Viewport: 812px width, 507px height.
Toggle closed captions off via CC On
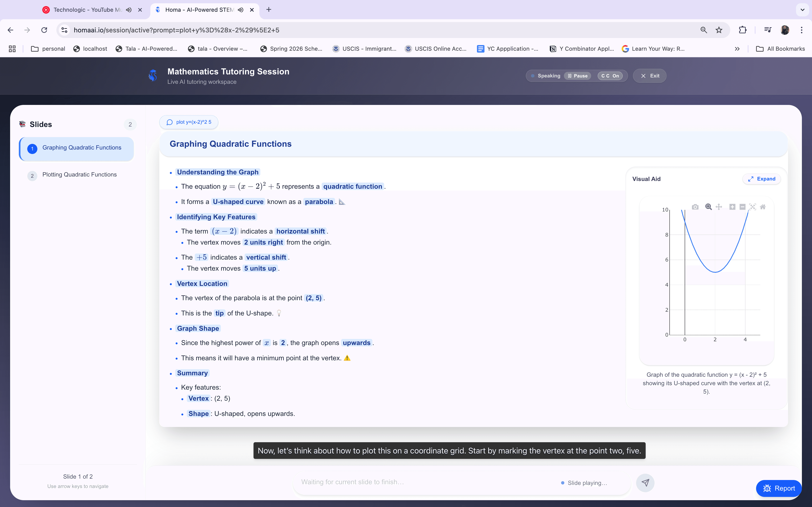tap(611, 76)
